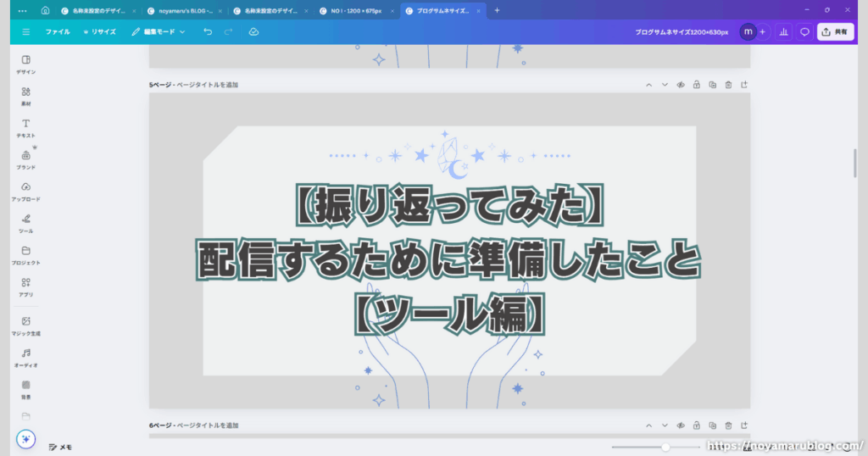Click the zoom slider at bottom

pos(665,447)
